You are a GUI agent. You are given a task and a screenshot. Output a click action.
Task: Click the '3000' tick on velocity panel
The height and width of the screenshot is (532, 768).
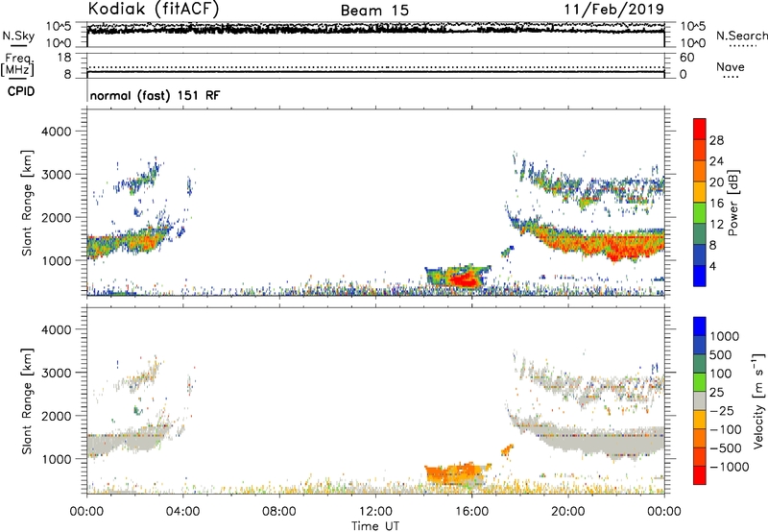point(57,373)
